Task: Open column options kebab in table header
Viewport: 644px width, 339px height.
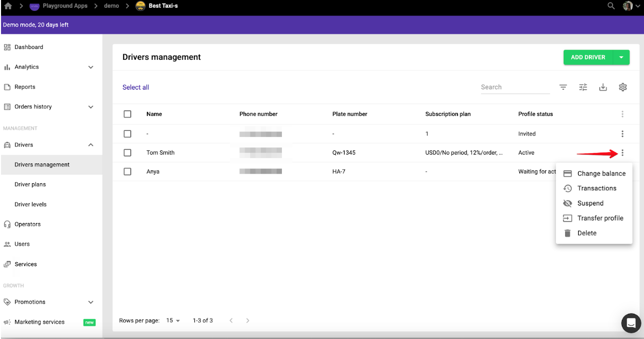Action: point(622,114)
